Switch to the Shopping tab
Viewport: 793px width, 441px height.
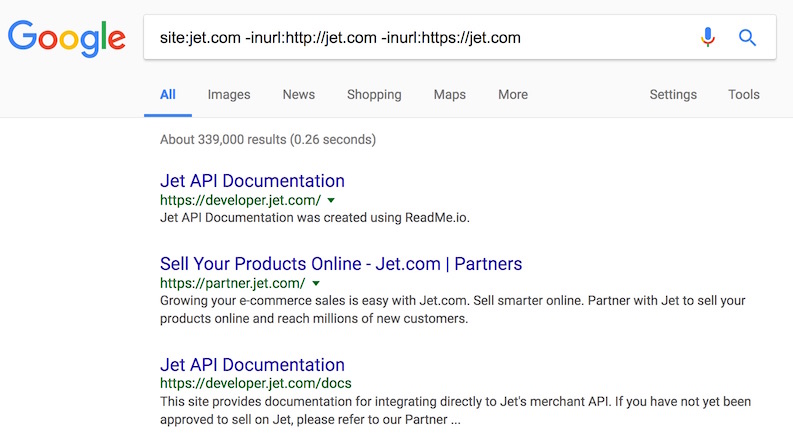pyautogui.click(x=374, y=95)
